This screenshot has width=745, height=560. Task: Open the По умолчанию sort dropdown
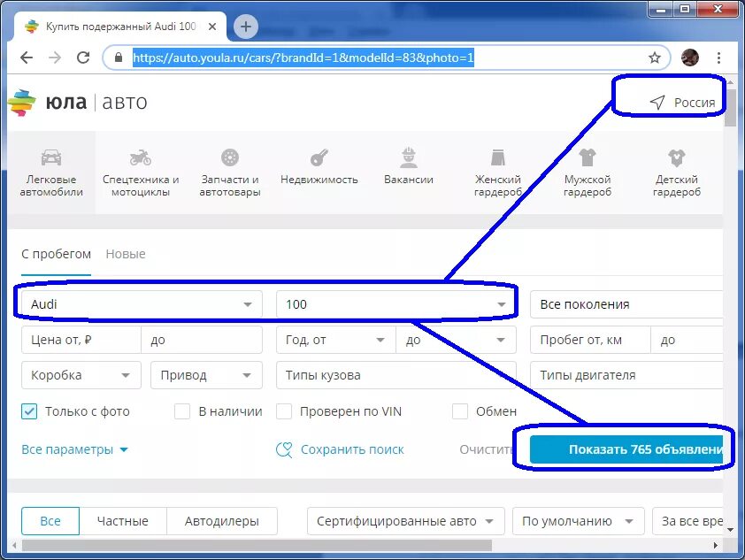[x=579, y=521]
